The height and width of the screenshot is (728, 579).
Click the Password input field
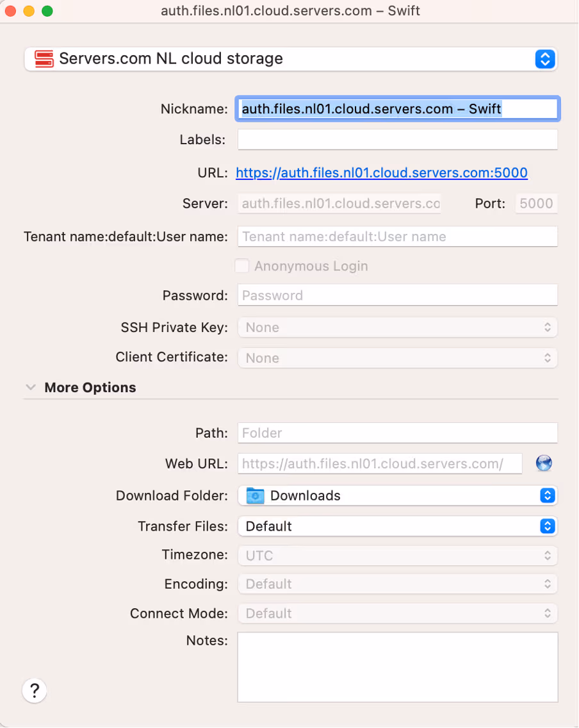tap(398, 295)
